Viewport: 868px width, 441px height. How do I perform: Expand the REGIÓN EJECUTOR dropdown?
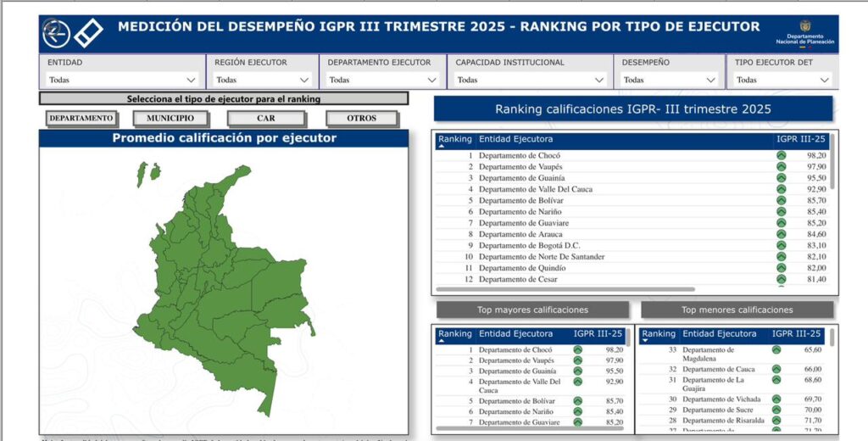[263, 81]
